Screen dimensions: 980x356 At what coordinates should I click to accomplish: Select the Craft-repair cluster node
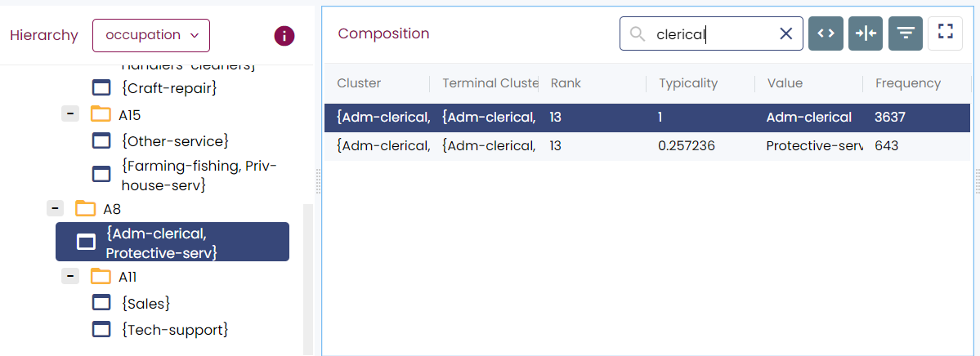[x=169, y=87]
